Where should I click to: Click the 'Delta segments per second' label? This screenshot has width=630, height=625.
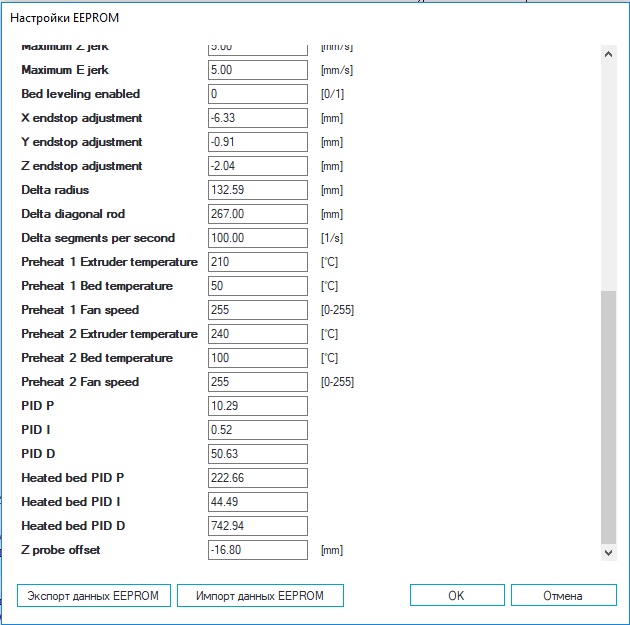coord(98,238)
